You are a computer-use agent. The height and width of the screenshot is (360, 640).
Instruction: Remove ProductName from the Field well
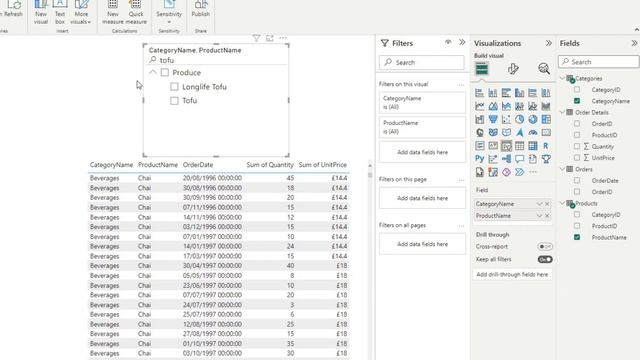tap(547, 216)
